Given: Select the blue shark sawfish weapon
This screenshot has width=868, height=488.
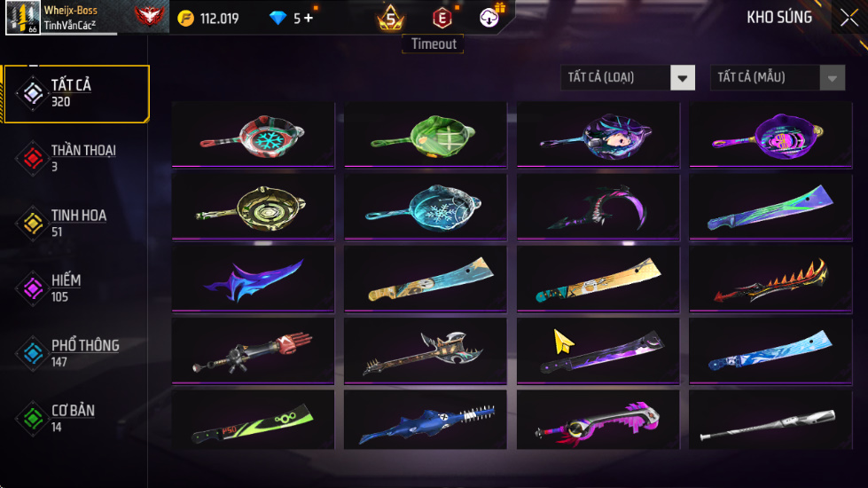Looking at the screenshot, I should [x=426, y=420].
